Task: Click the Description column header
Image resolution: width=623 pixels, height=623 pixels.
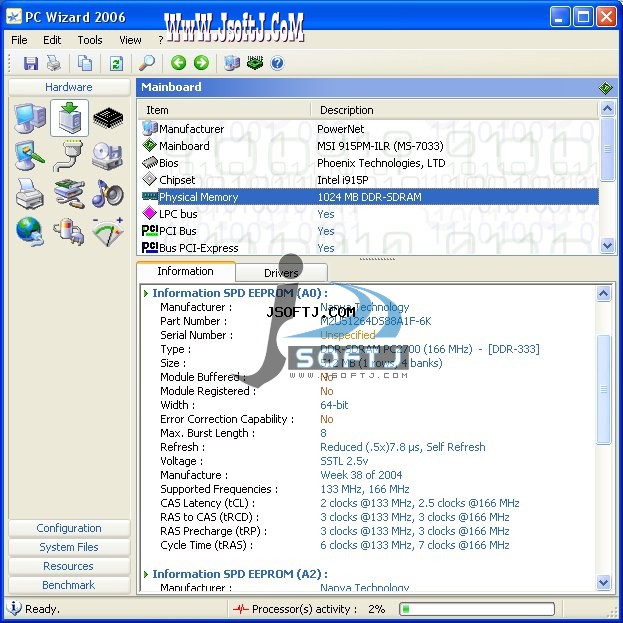Action: pyautogui.click(x=455, y=110)
